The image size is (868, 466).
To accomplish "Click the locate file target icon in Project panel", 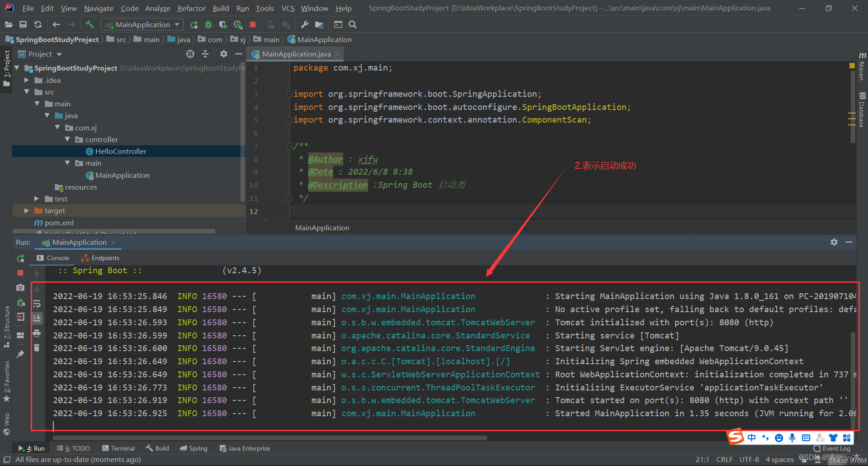I will [190, 54].
